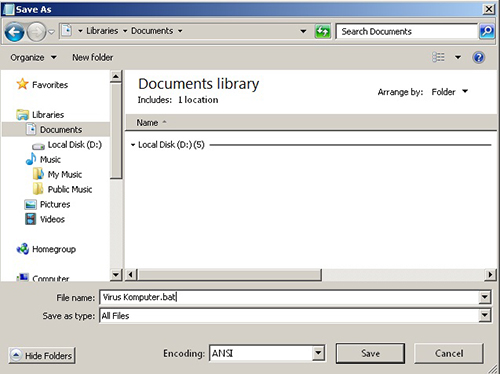Click the horizontal scrollbar thumb in file list
Image resolution: width=500 pixels, height=374 pixels.
coord(229,275)
